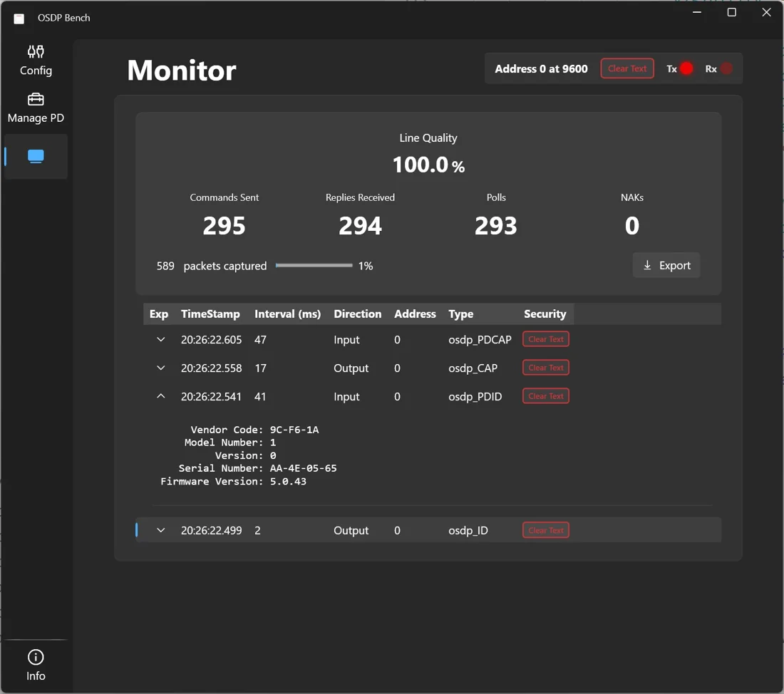784x694 pixels.
Task: Expand the osdp_PDCAP row chevron
Action: pyautogui.click(x=160, y=339)
